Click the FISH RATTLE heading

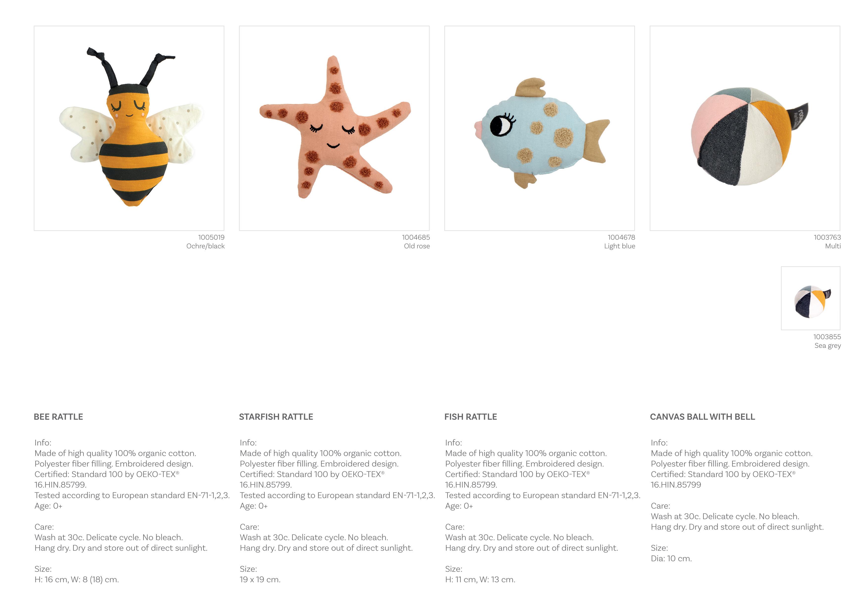pos(471,416)
